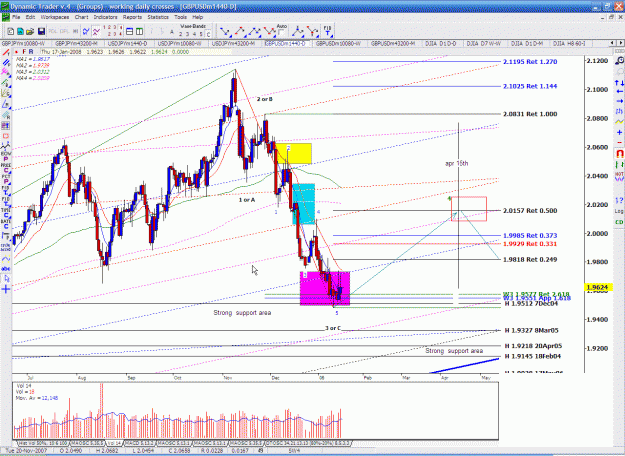Toggle the Auto checkbox in swing toolbar
Screen dimensions: 625x456
click(x=281, y=32)
